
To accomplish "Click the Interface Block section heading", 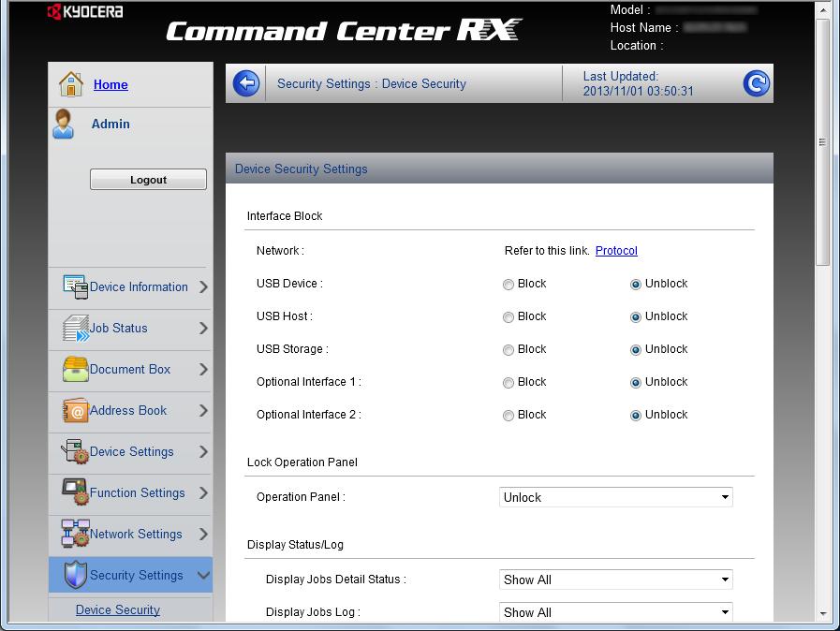I will pos(285,216).
